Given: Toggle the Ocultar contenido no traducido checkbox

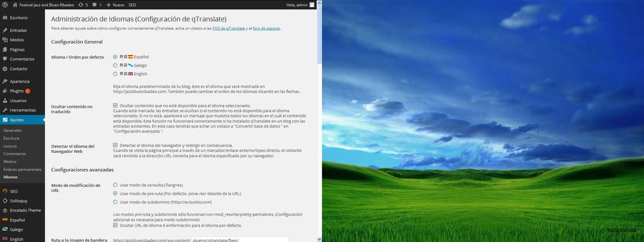Looking at the screenshot, I should point(115,105).
